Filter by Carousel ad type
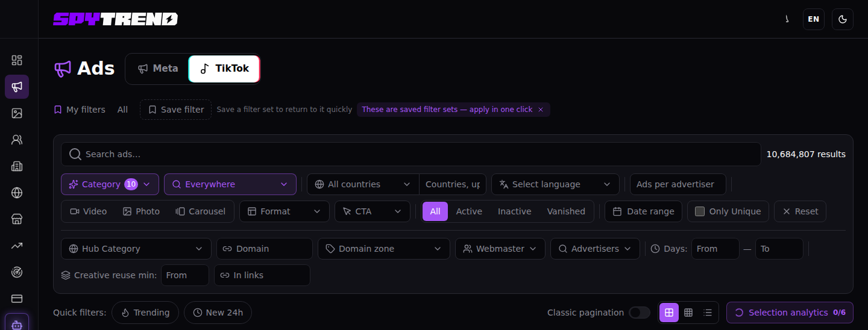This screenshot has height=330, width=868. [x=200, y=211]
